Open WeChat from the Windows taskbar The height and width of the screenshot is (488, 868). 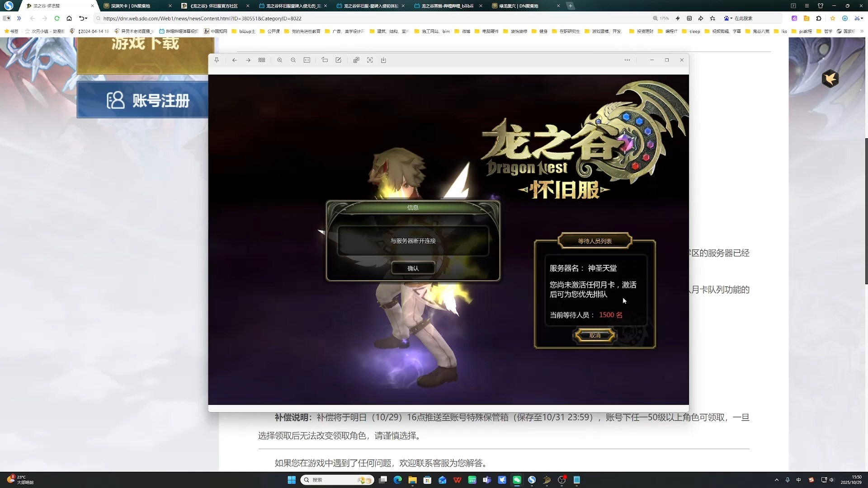click(x=517, y=480)
